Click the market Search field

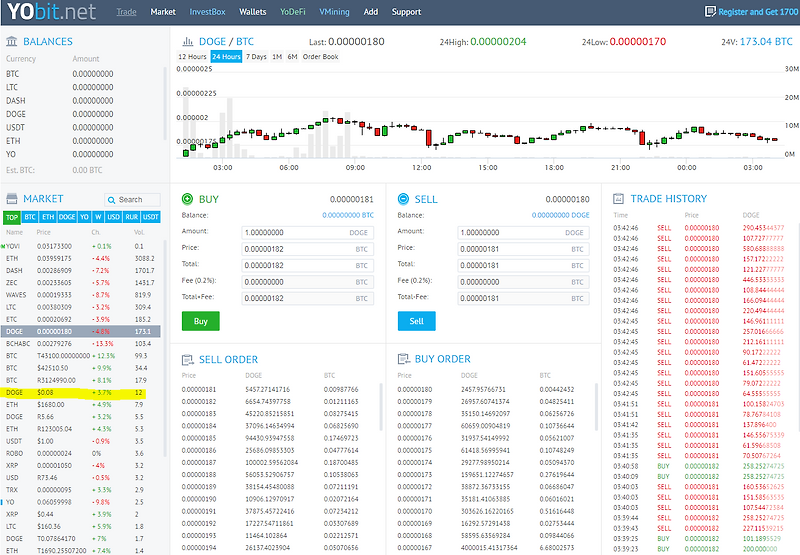click(132, 200)
